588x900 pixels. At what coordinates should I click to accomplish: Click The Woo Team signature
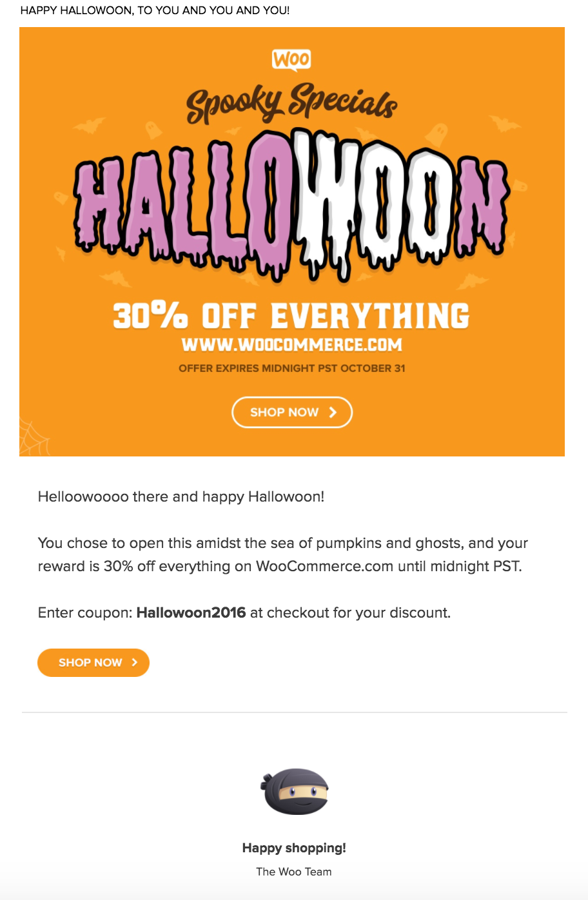point(294,872)
